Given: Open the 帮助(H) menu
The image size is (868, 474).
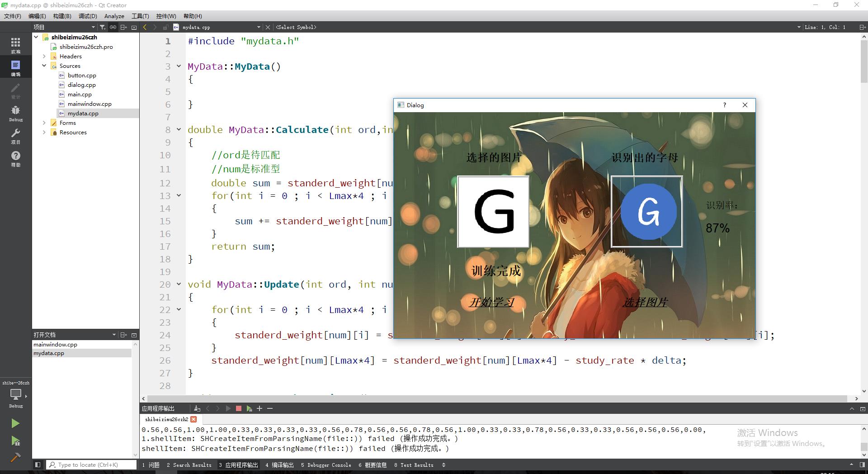Looking at the screenshot, I should tap(193, 16).
